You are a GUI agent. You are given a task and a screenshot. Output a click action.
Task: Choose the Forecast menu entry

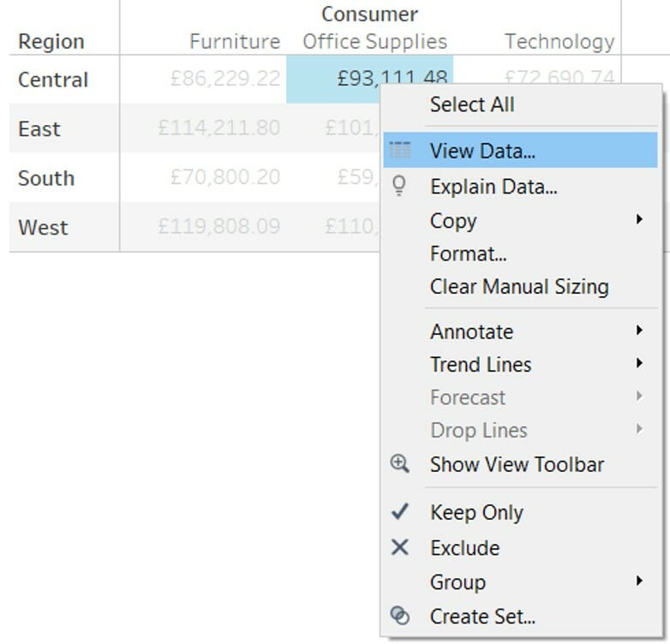pyautogui.click(x=468, y=397)
